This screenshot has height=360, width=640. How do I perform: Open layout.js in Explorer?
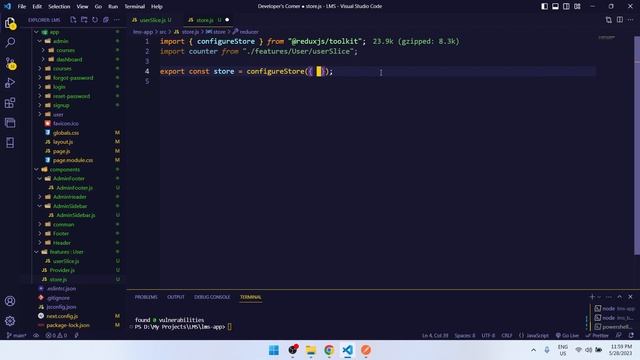click(x=63, y=142)
